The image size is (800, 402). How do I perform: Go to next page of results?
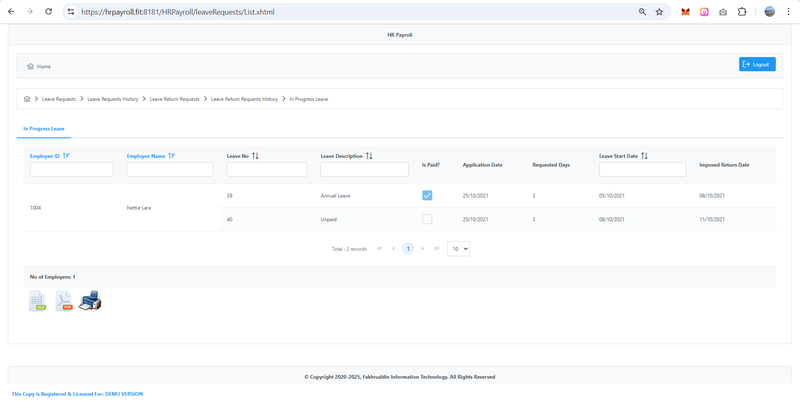422,248
